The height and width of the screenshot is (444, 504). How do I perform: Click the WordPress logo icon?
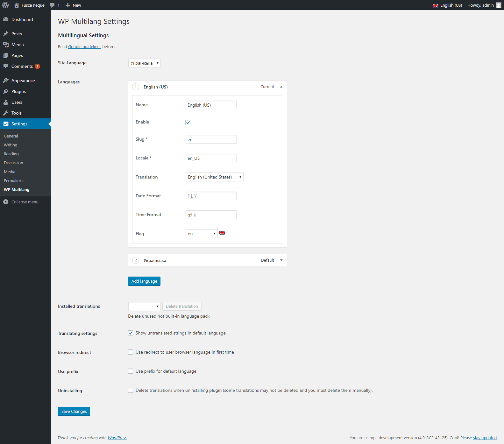point(5,5)
